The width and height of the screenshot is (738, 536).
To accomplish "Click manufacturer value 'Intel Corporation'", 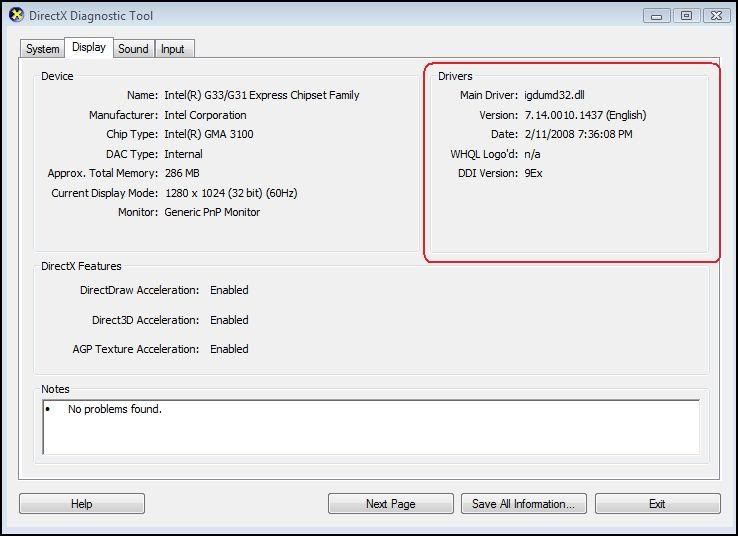I will 205,115.
